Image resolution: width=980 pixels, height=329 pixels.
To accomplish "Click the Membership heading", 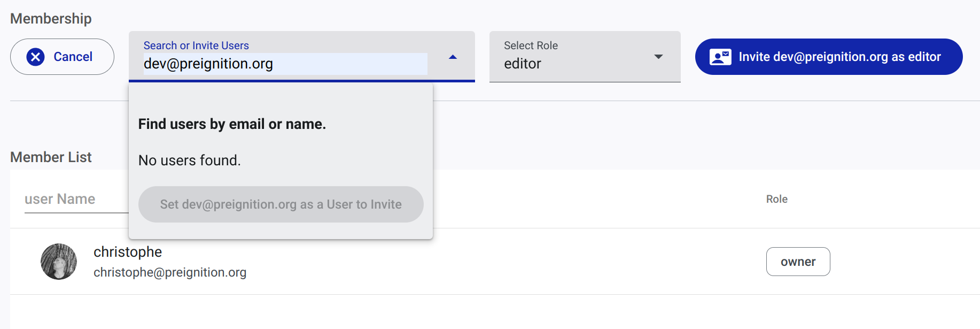I will 51,19.
